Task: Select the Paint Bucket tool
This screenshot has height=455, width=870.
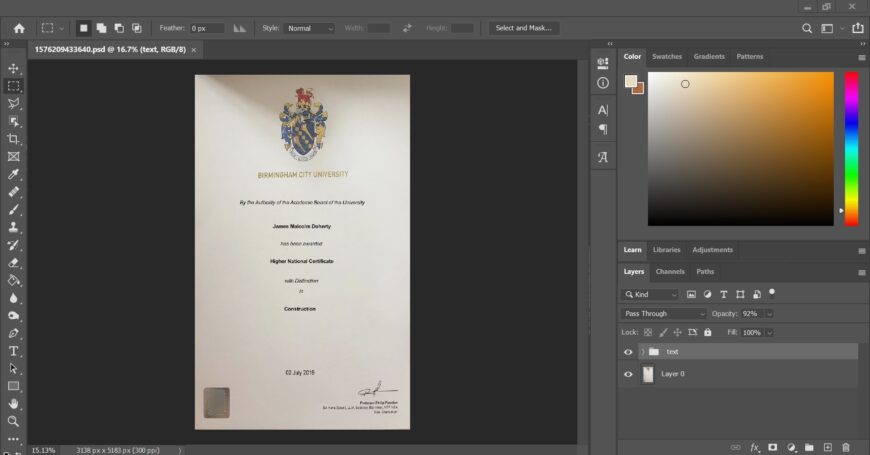Action: [13, 280]
